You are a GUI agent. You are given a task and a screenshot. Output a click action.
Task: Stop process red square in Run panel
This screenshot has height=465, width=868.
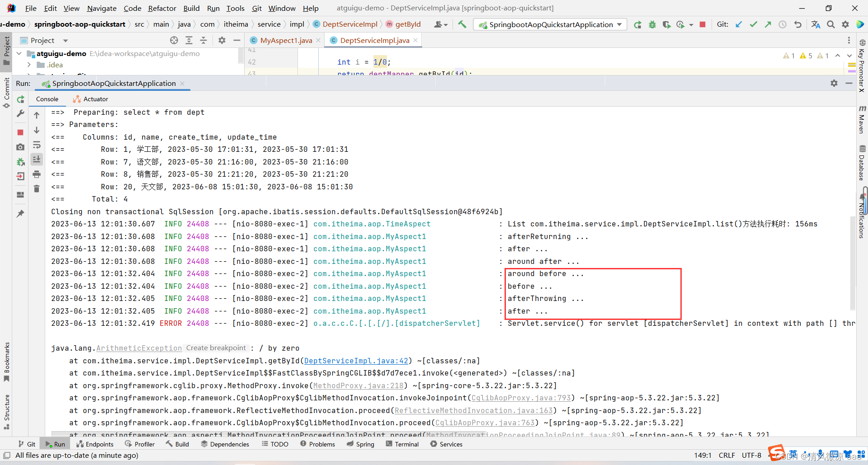click(20, 132)
